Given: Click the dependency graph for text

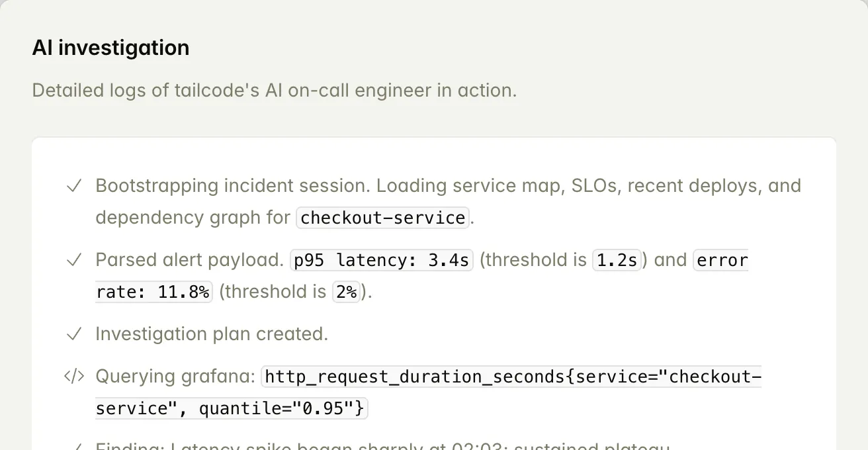Looking at the screenshot, I should [x=193, y=218].
